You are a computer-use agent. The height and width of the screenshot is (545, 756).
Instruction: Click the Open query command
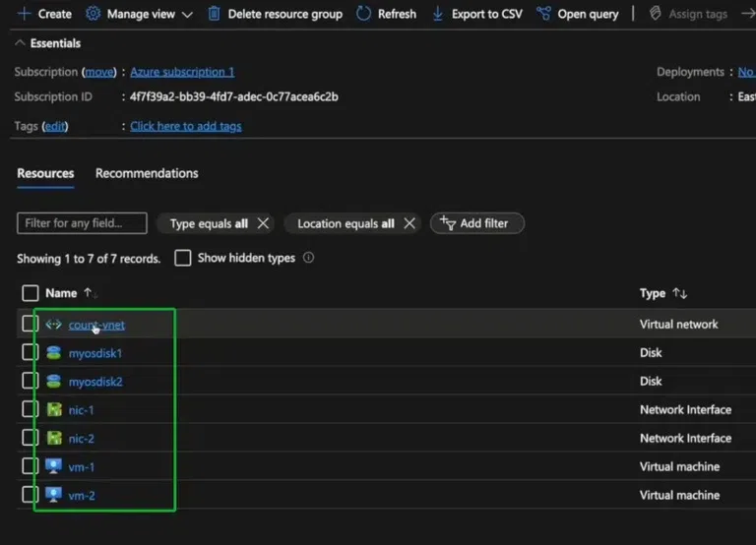[x=588, y=15]
